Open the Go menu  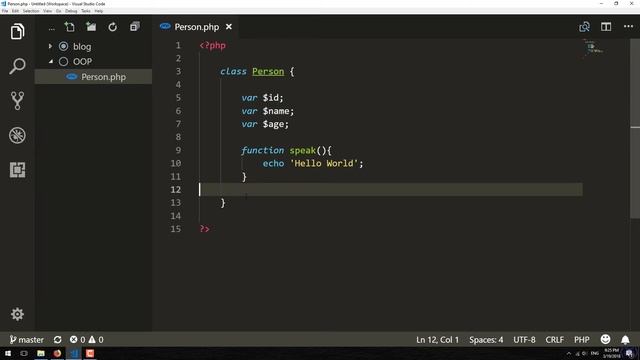click(59, 11)
